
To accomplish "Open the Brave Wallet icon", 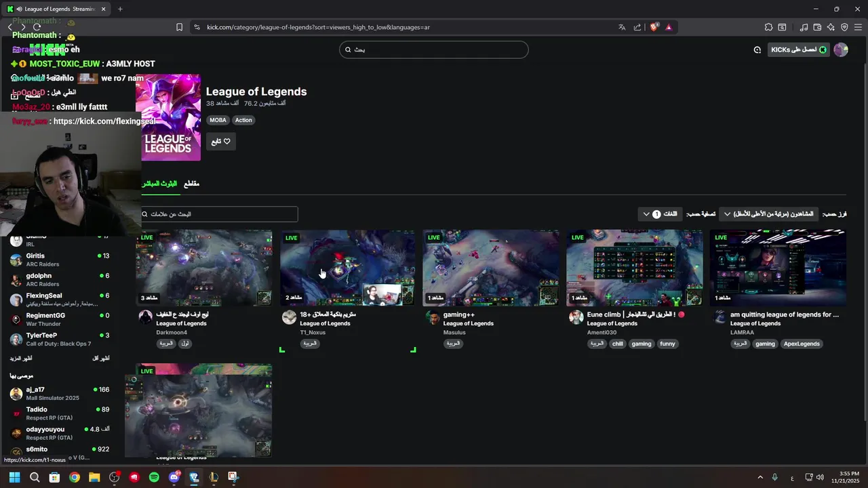I will [817, 27].
